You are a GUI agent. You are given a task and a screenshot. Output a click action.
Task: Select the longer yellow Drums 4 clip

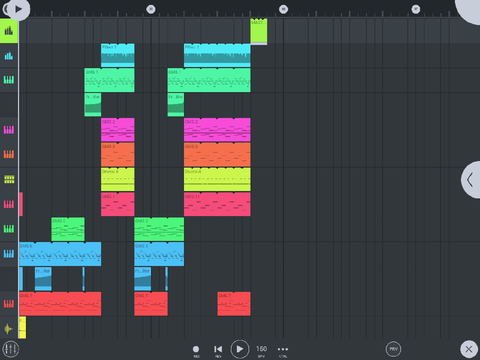pyautogui.click(x=217, y=179)
